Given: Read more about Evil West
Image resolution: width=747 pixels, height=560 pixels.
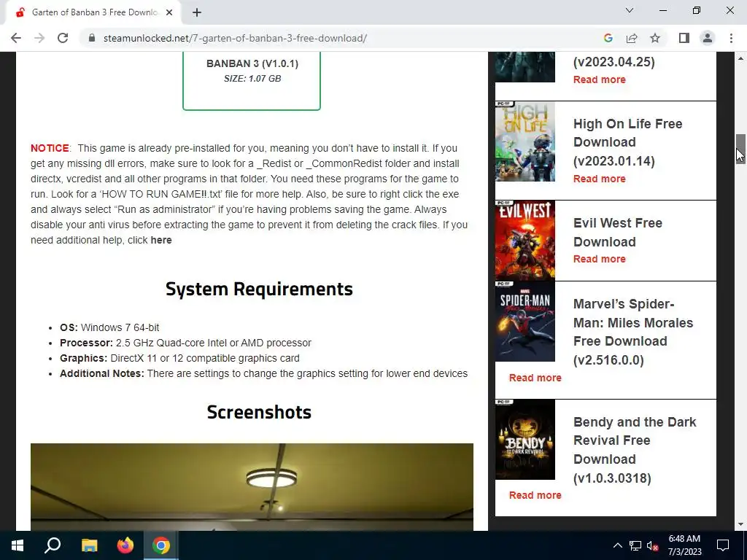Looking at the screenshot, I should coord(600,259).
